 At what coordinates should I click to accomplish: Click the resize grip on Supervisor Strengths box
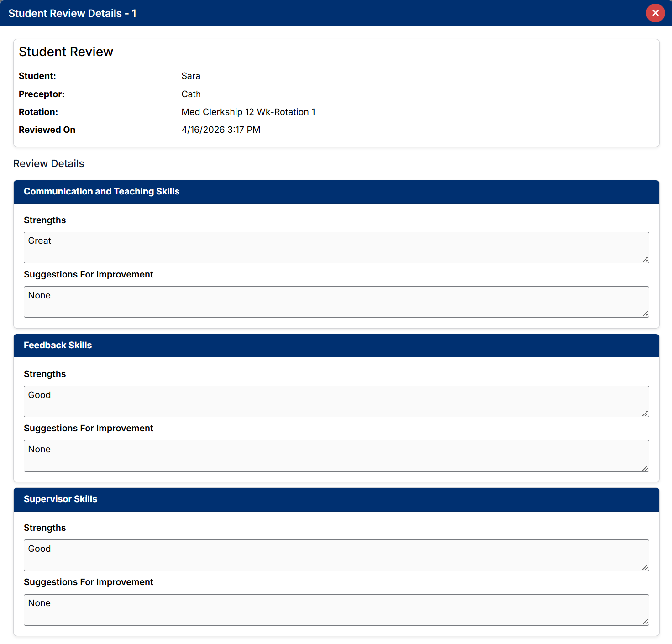click(645, 568)
